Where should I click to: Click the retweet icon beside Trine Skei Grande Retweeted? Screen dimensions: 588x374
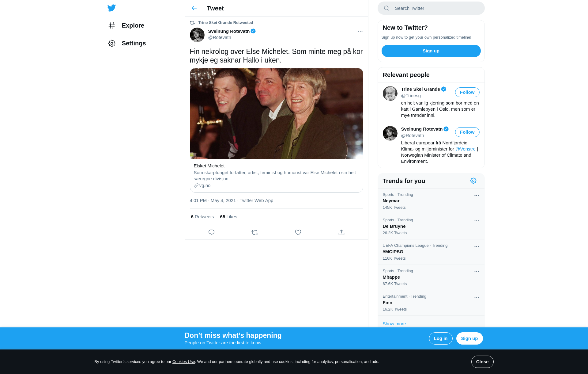click(x=192, y=23)
